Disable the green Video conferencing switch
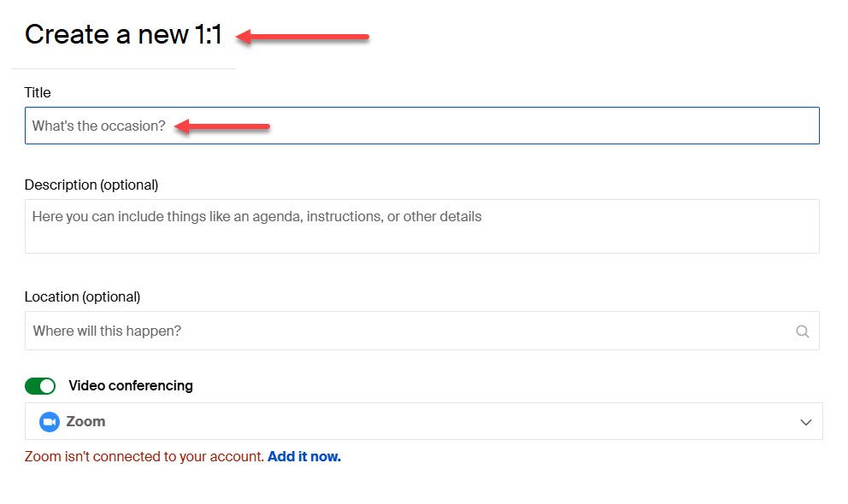 point(40,385)
